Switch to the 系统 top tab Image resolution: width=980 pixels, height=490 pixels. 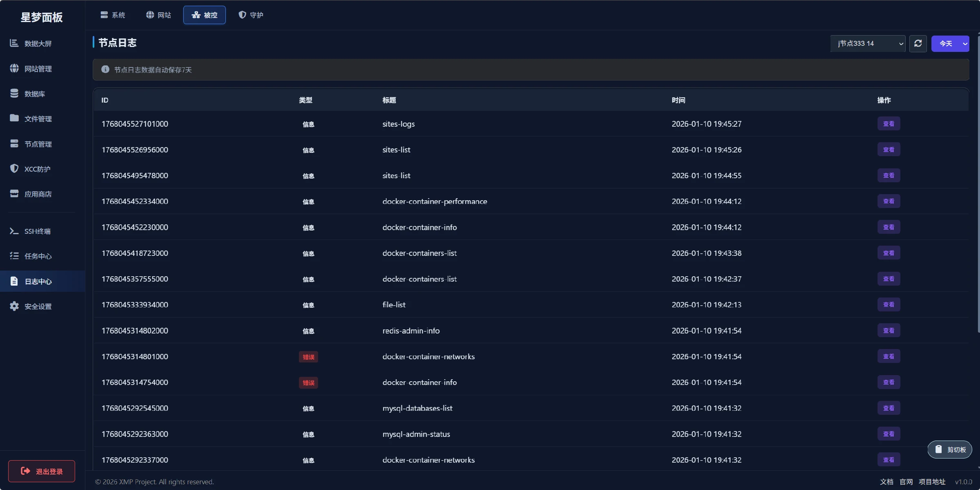point(113,15)
